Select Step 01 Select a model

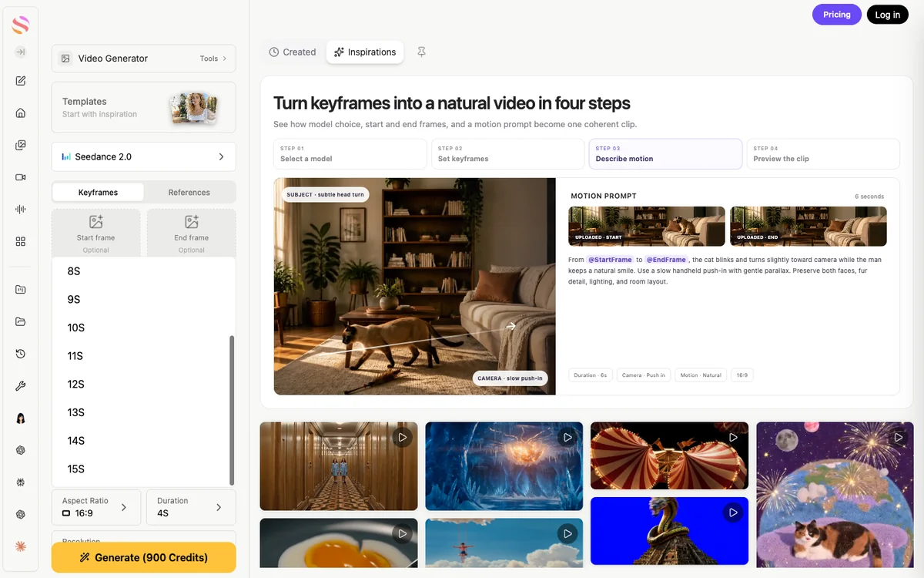350,154
